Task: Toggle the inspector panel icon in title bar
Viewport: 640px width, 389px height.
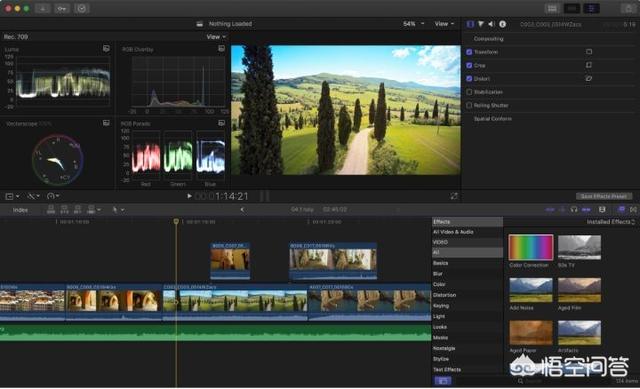Action: 591,9
